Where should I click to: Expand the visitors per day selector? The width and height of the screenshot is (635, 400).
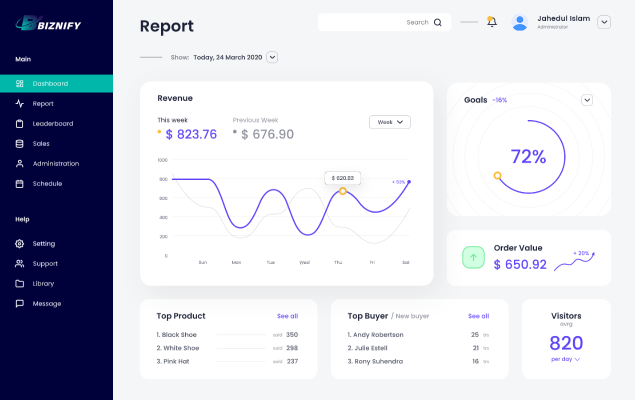pos(566,359)
